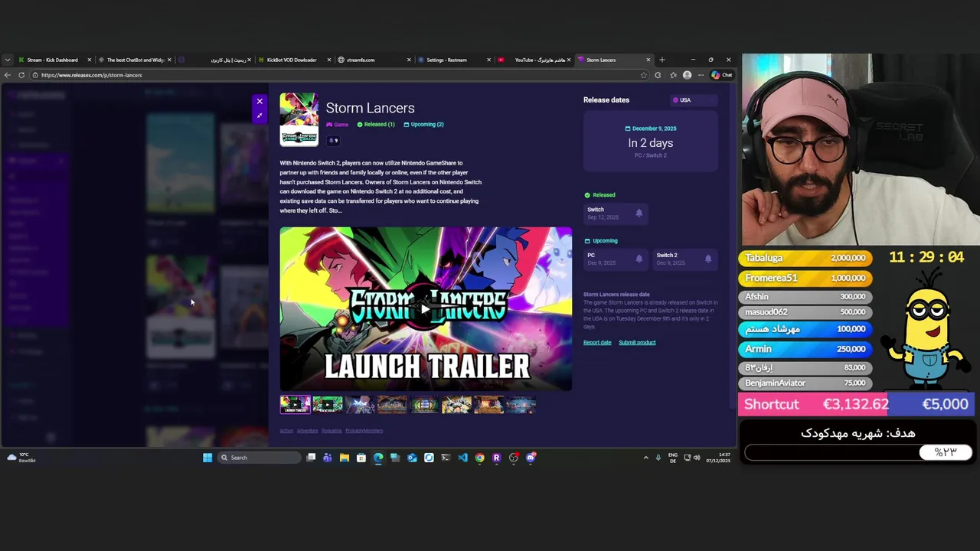Image resolution: width=980 pixels, height=551 pixels.
Task: Open the browser three-dot menu
Action: [701, 75]
